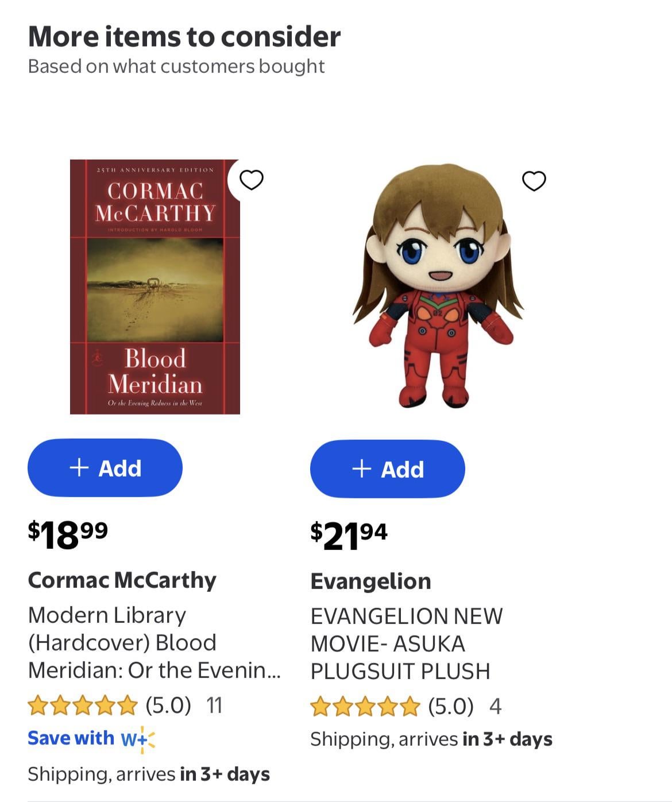Open Evangelion New Movie Asuka Plush title

click(406, 644)
